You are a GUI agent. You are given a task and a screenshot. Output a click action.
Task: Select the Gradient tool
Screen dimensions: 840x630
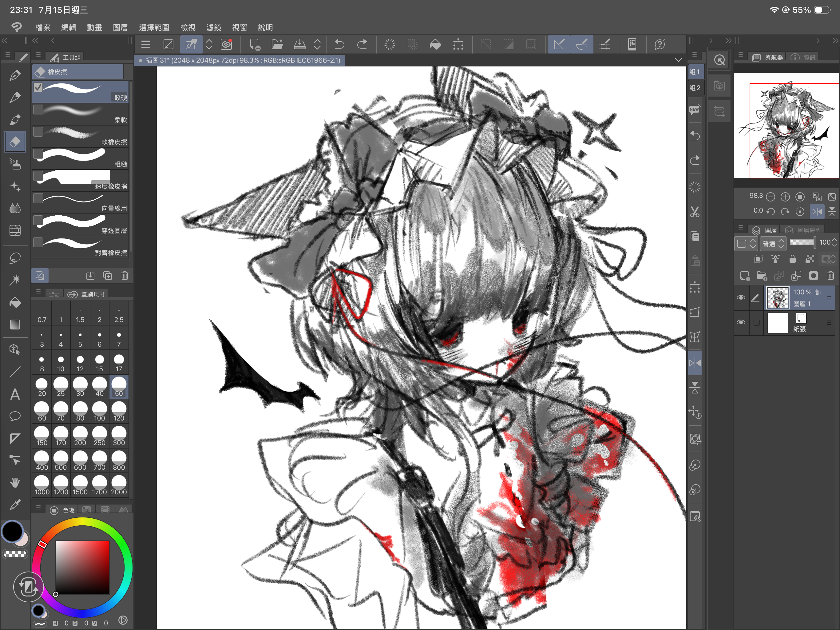pyautogui.click(x=15, y=325)
